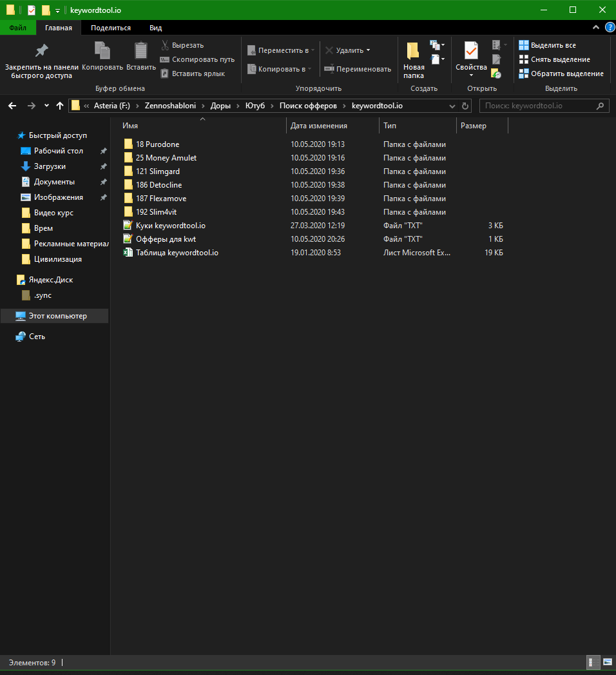Screen dimensions: 616x675
Task: Sort files by the Дата изменения column
Action: click(x=317, y=125)
